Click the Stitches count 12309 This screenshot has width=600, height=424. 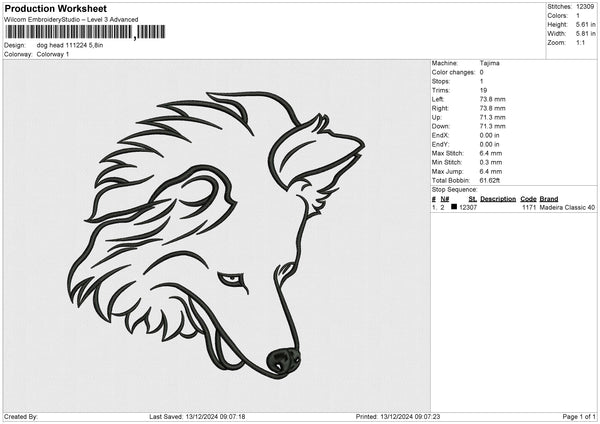[x=585, y=6]
